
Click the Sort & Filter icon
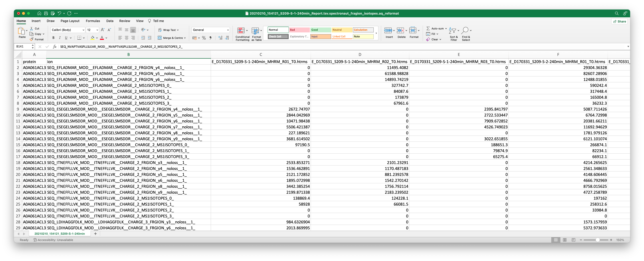452,31
